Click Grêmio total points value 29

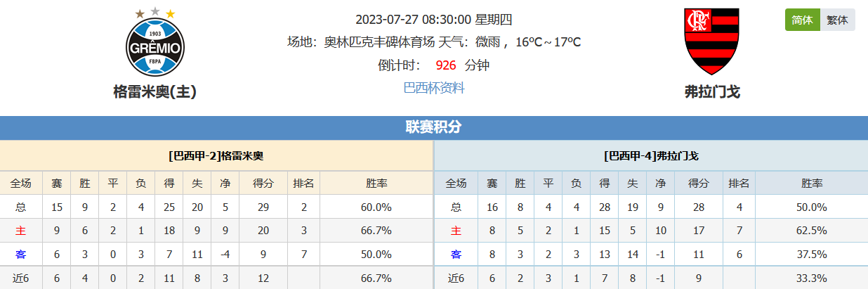[x=263, y=207]
